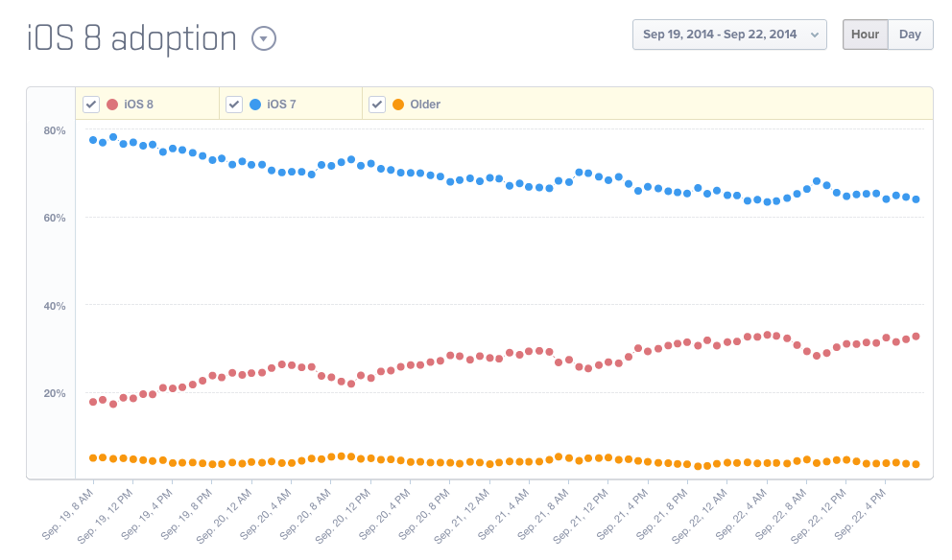Uncheck the iOS 8 series checkbox
Screen dimensions: 952x560
[x=91, y=105]
